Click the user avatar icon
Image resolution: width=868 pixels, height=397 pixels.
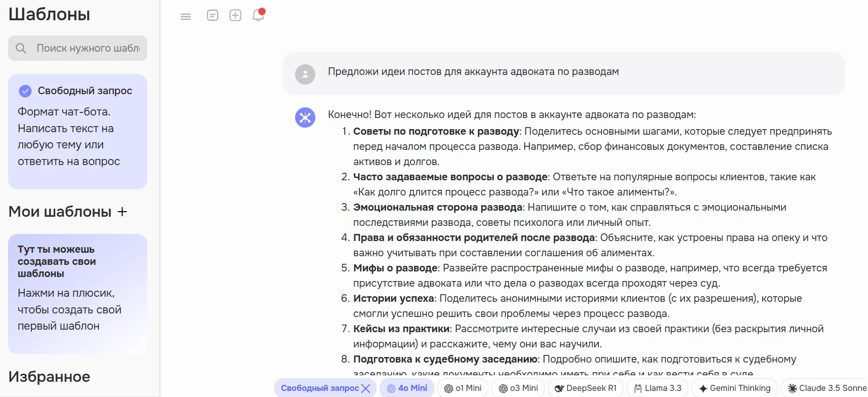(305, 74)
